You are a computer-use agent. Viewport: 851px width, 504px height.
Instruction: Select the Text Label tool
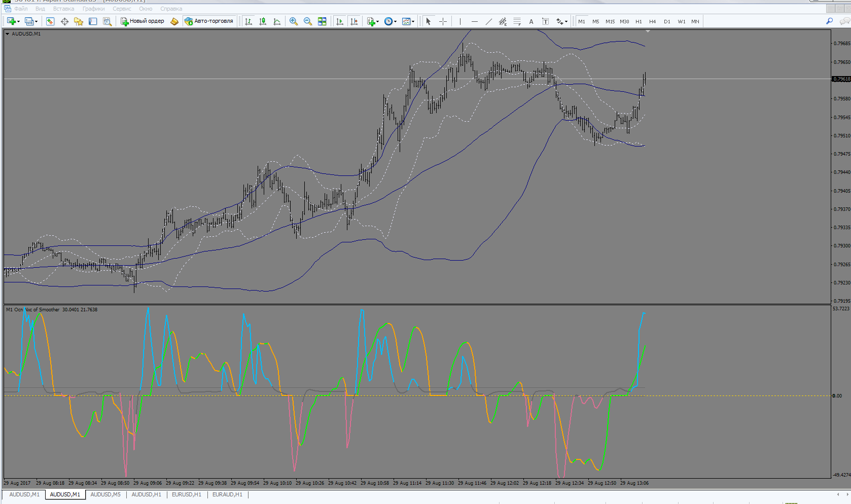tap(545, 21)
